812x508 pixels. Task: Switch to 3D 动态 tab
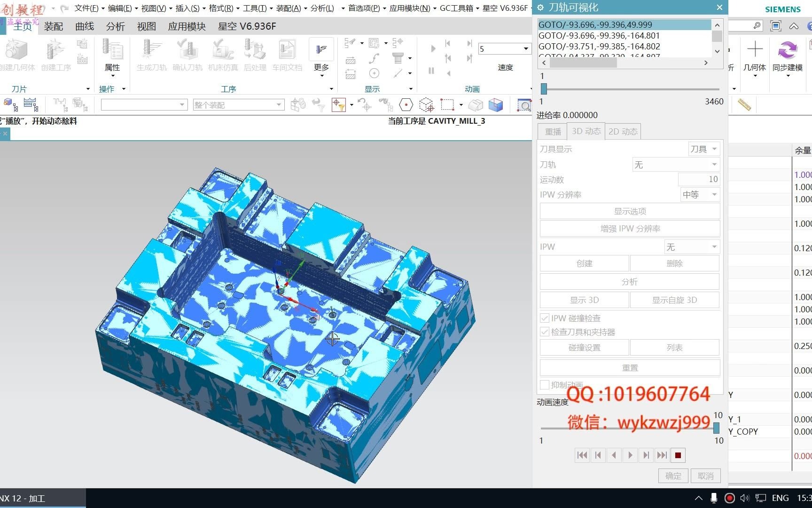pyautogui.click(x=586, y=131)
